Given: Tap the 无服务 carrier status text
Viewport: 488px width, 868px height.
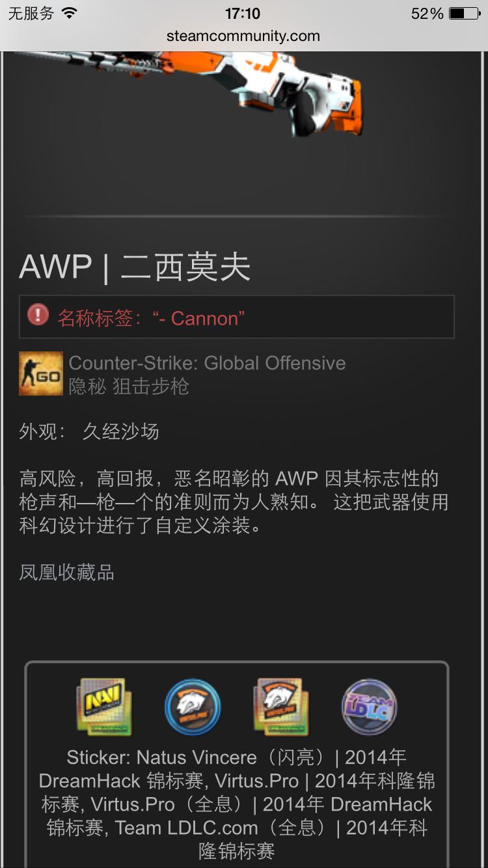Looking at the screenshot, I should coord(31,14).
